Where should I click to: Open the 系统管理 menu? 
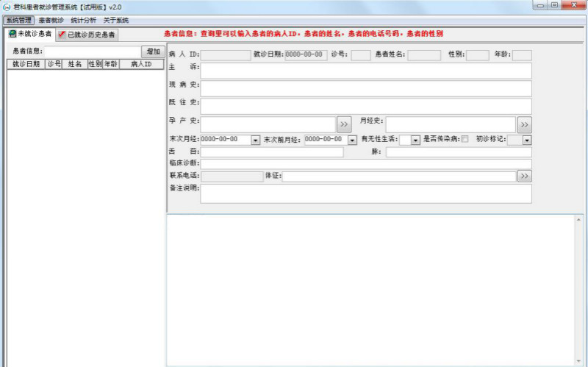18,21
